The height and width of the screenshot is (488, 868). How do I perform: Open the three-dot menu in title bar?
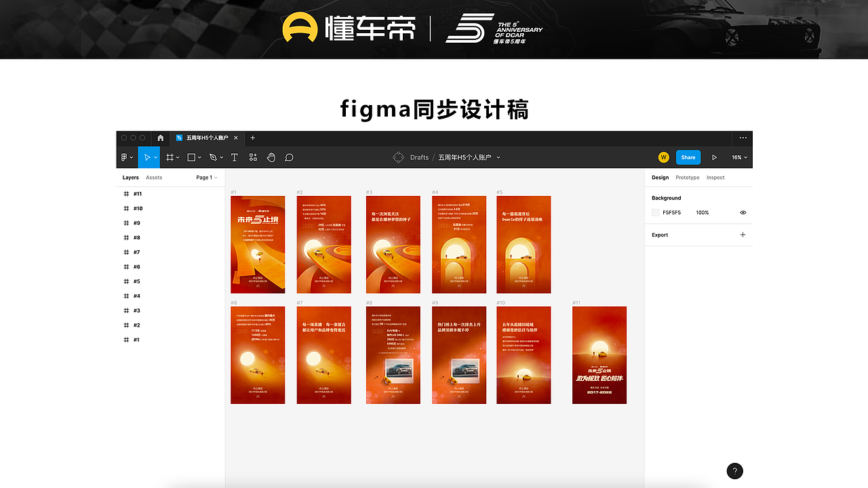(x=743, y=138)
